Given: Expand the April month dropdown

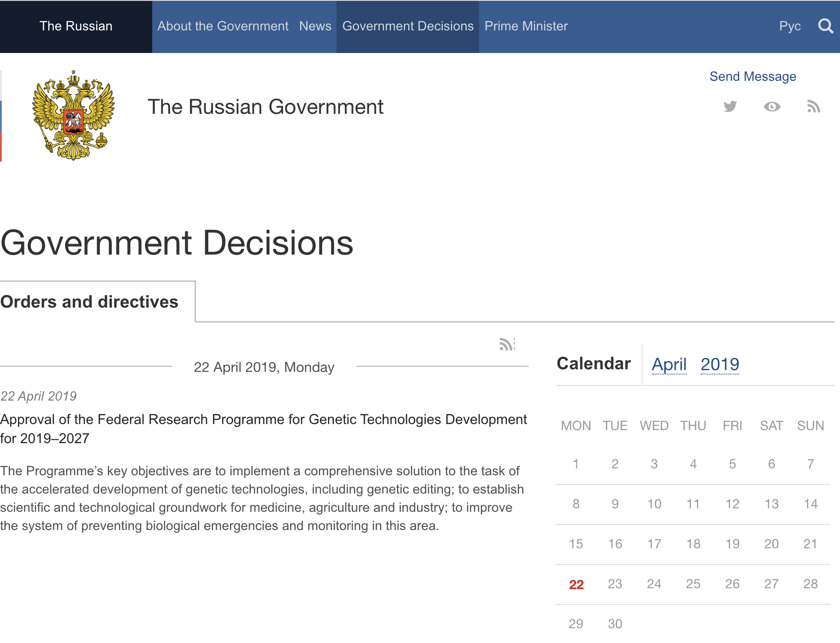Looking at the screenshot, I should (x=669, y=364).
